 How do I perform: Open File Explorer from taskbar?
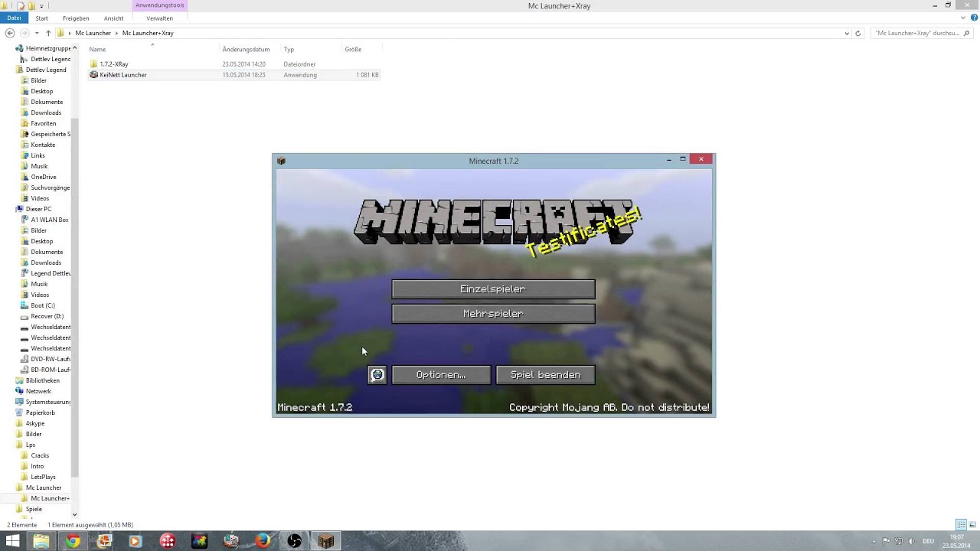(41, 541)
